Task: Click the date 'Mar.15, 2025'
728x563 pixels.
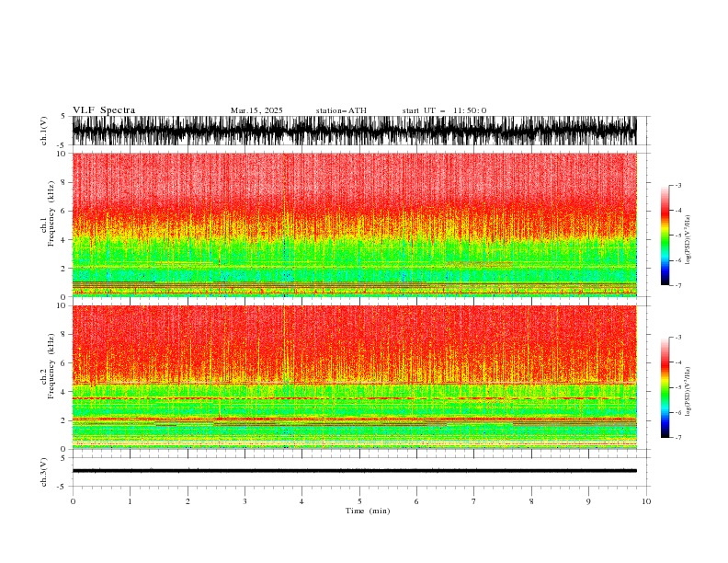Action: coord(256,110)
